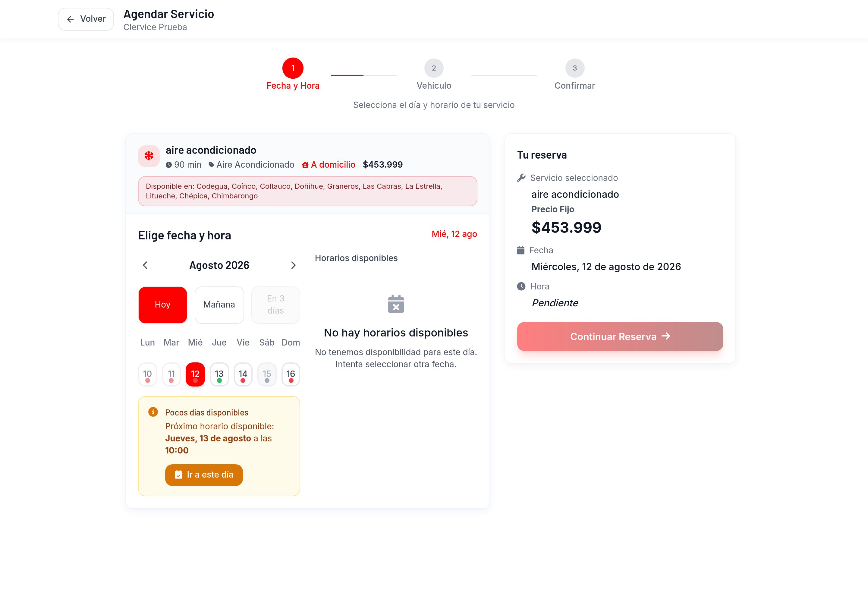Screen dimensions: 868x603
Task: Click the wrench icon beside Servicio seleccionado
Action: [521, 178]
